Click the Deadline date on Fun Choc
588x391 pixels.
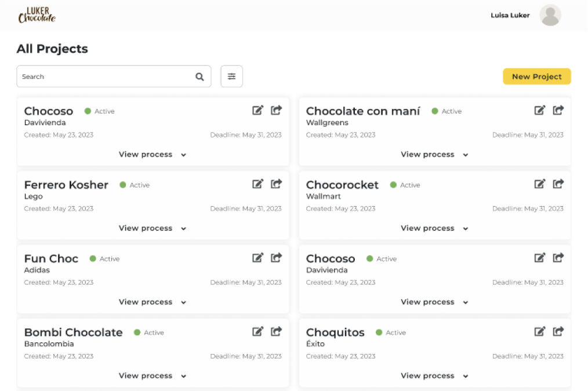tap(246, 283)
